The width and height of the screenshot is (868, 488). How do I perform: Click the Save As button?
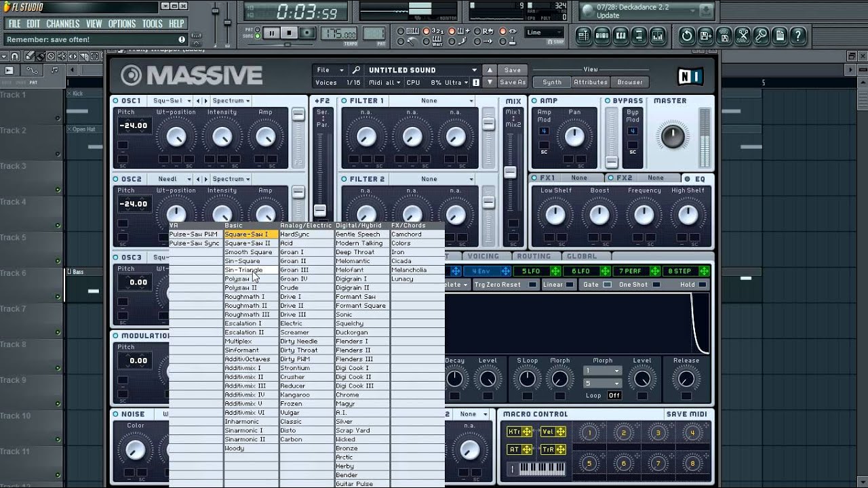click(x=513, y=83)
